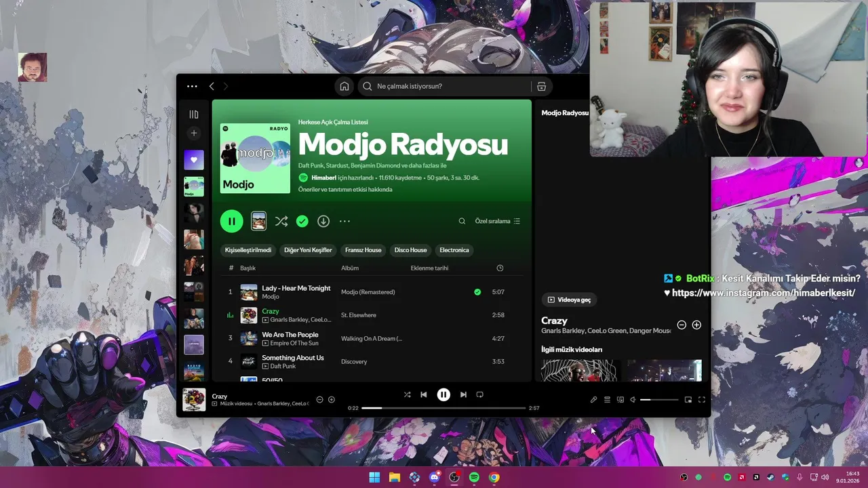This screenshot has height=488, width=868.
Task: Open St. Elsewhere album link
Action: tap(359, 315)
